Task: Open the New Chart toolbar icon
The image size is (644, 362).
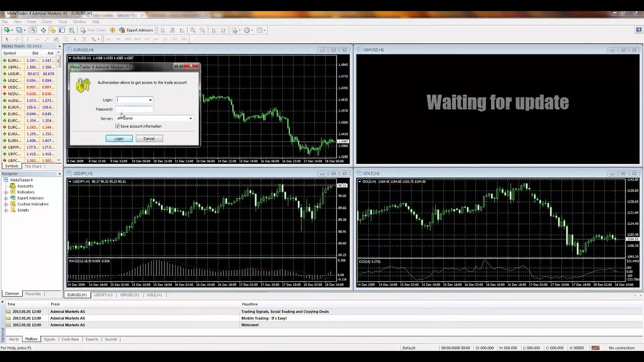Action: [7, 30]
